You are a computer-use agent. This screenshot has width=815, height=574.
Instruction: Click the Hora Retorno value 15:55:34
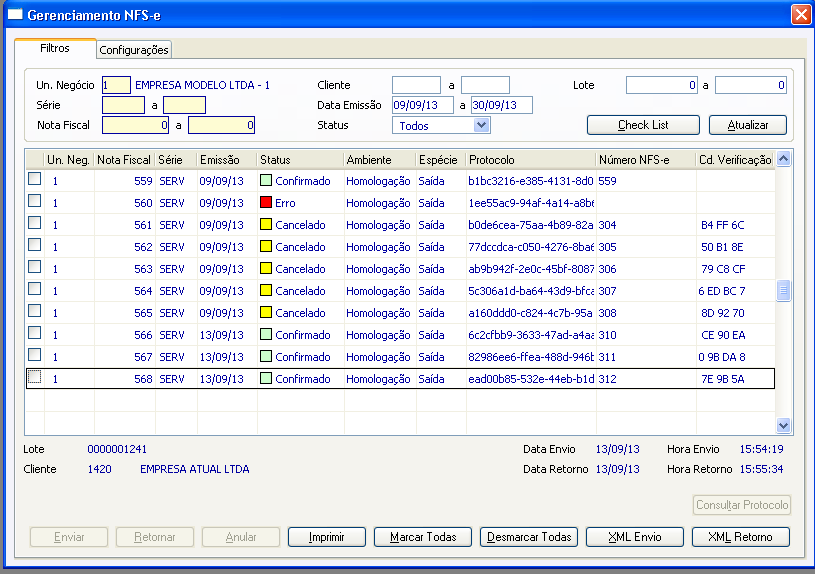pyautogui.click(x=761, y=469)
